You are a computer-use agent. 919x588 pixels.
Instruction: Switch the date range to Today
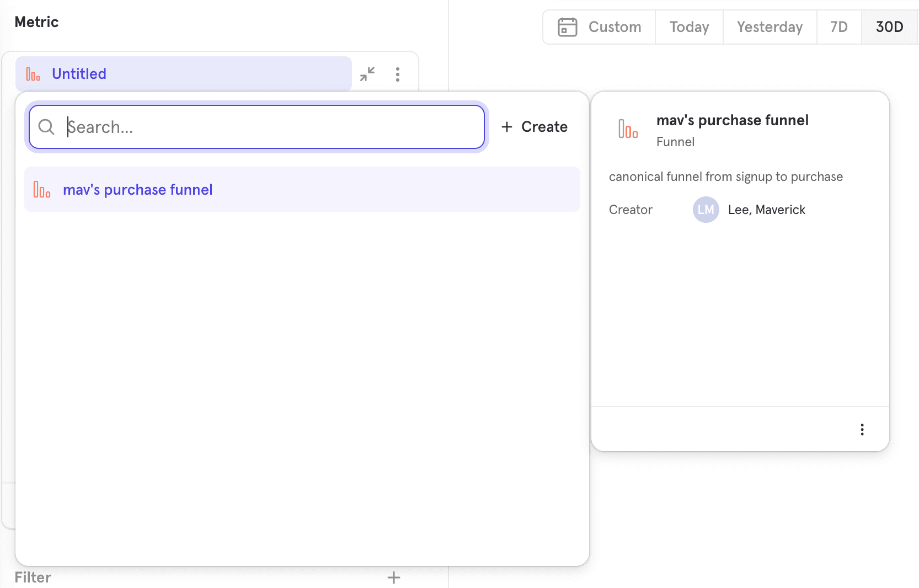click(689, 27)
